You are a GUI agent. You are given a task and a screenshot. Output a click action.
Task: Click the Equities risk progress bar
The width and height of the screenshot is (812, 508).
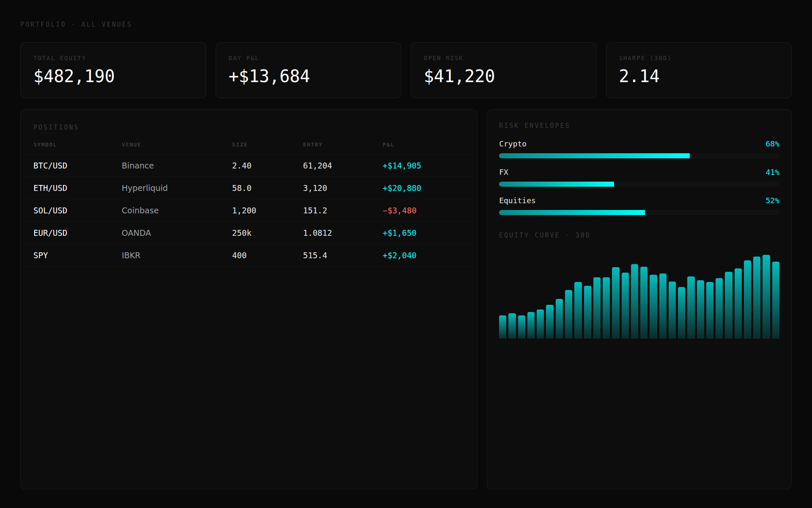point(639,213)
